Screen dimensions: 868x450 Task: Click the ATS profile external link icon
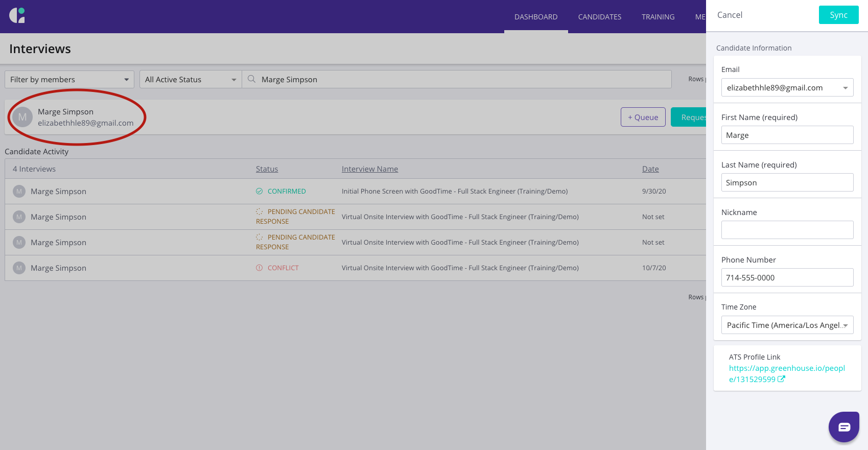pyautogui.click(x=781, y=379)
